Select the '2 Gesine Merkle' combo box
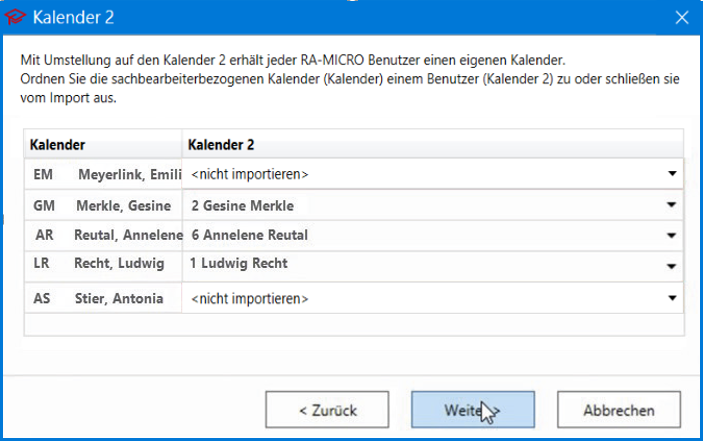This screenshot has width=703, height=441. pos(432,205)
